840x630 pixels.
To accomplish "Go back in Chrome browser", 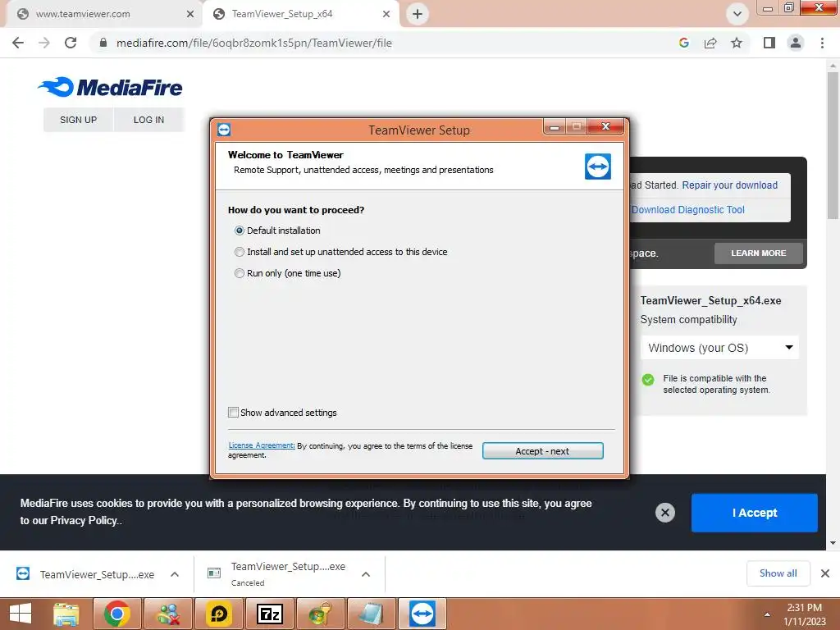I will coord(18,43).
